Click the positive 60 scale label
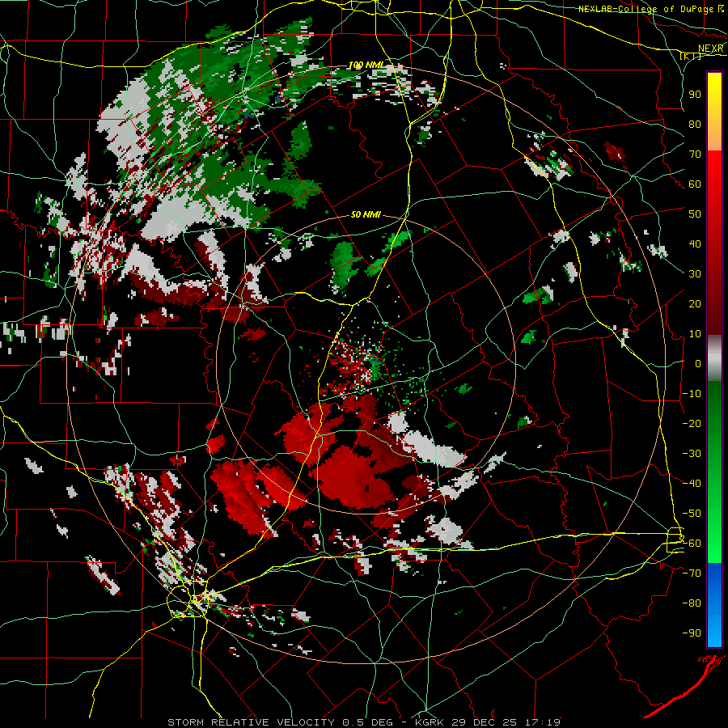 pyautogui.click(x=695, y=184)
